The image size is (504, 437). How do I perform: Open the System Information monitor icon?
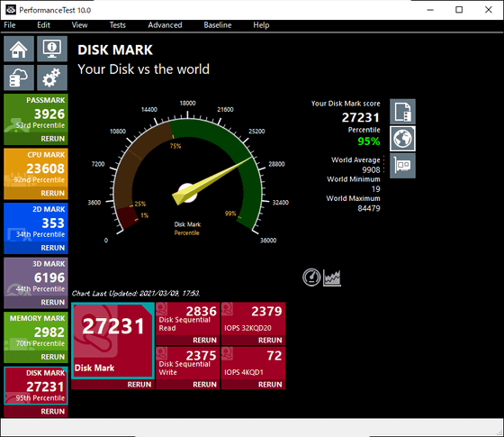pyautogui.click(x=52, y=49)
